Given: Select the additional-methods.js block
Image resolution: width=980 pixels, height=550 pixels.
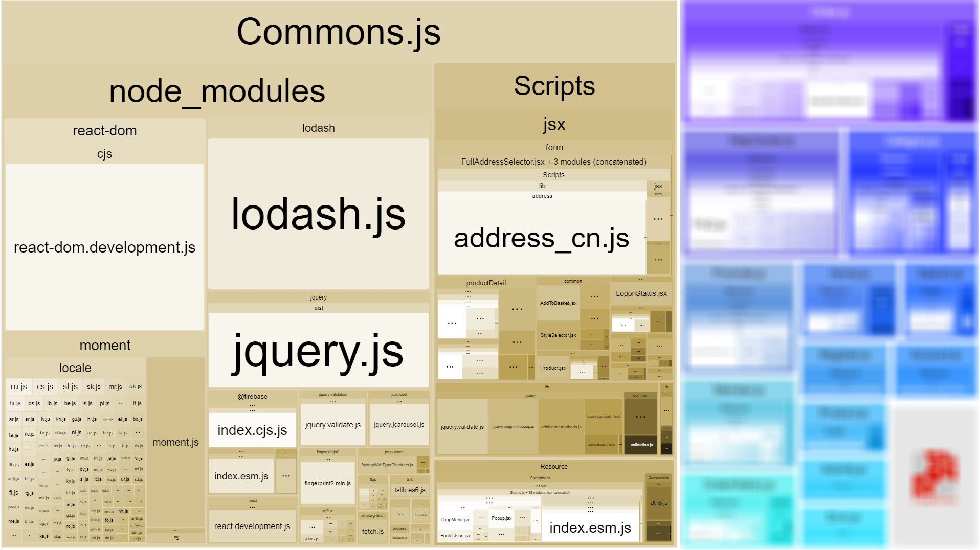Looking at the screenshot, I should click(x=561, y=427).
